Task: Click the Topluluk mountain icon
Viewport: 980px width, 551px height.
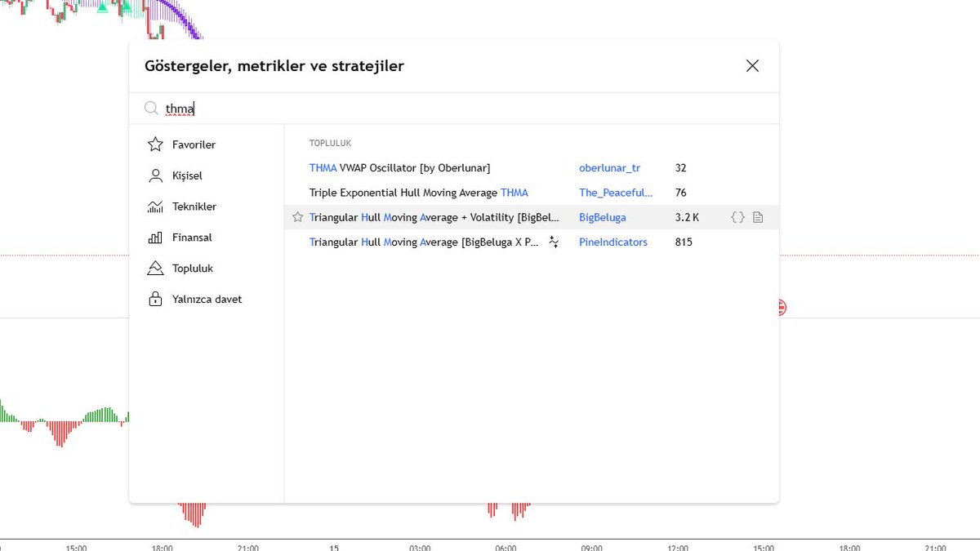Action: click(155, 269)
